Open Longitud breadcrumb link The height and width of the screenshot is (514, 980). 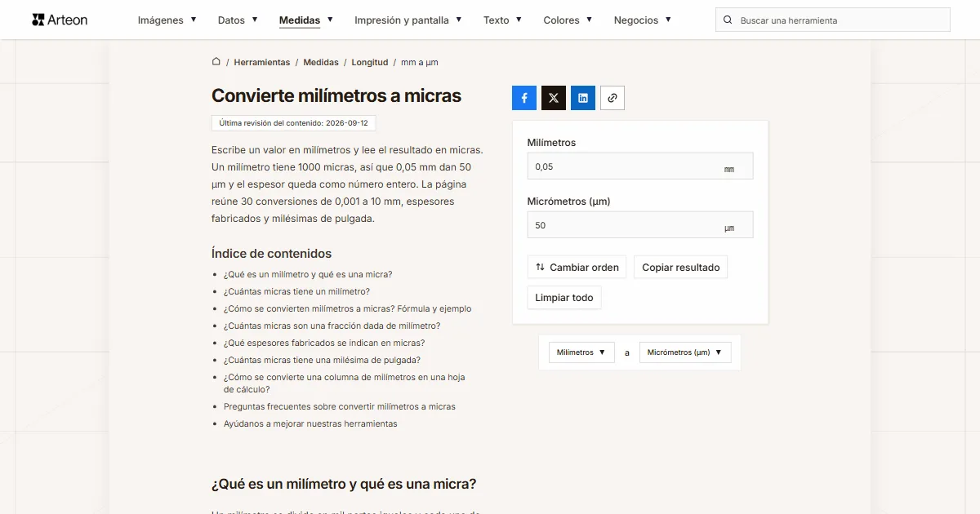[370, 62]
